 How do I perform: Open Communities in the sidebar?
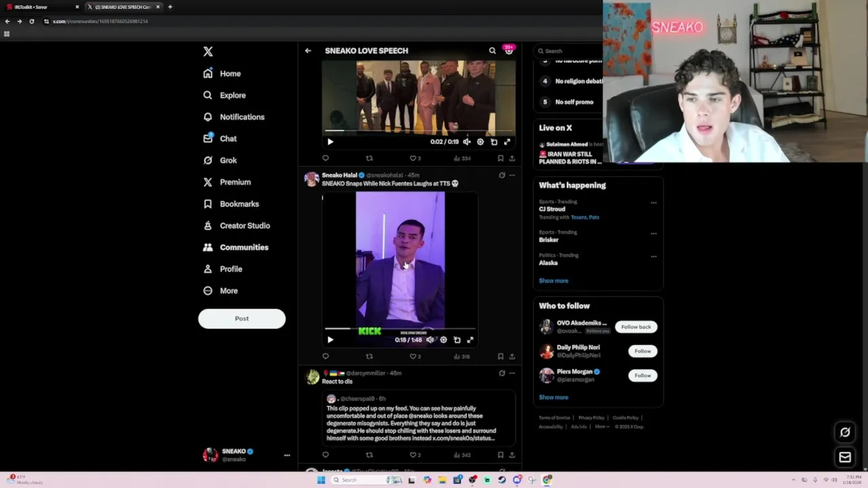click(236, 247)
